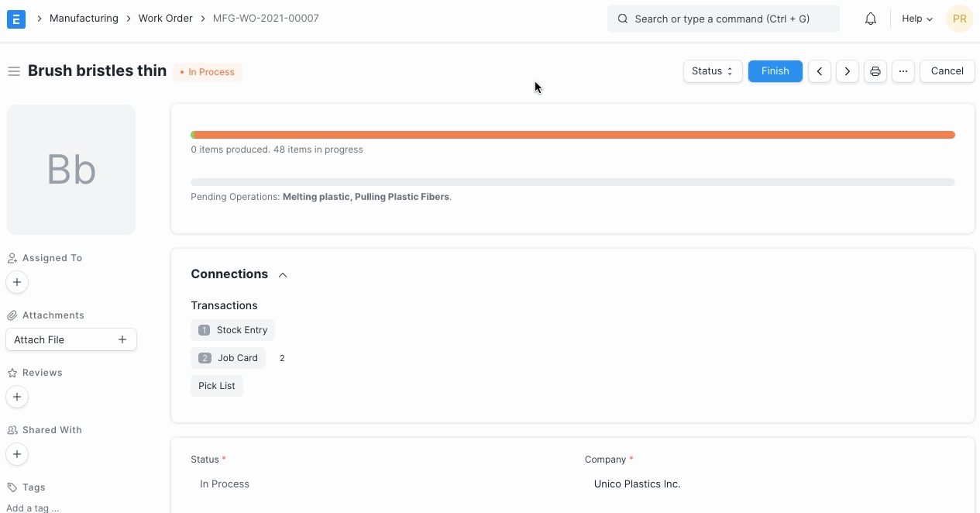Collapse the Connections section

tap(283, 274)
